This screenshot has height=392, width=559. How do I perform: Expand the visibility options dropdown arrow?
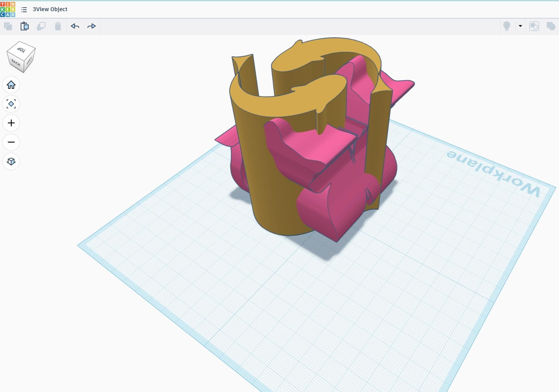coord(520,26)
